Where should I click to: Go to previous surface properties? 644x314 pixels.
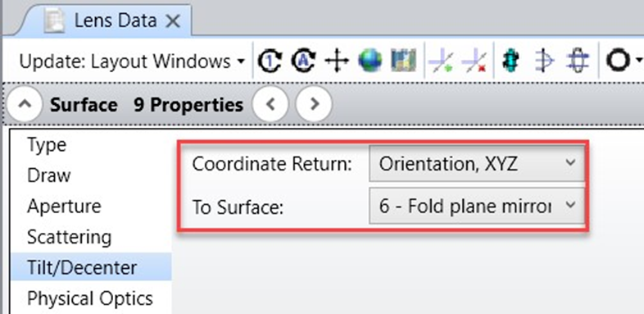(x=270, y=104)
